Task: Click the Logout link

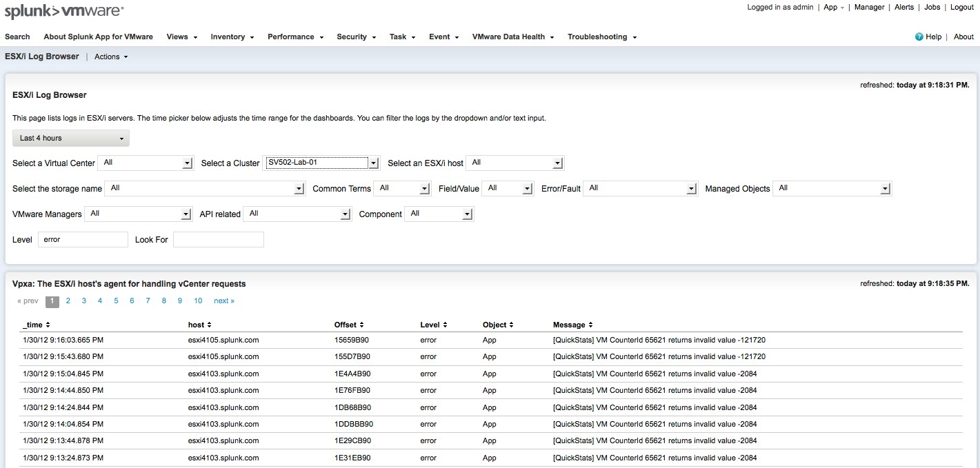Action: pos(962,7)
